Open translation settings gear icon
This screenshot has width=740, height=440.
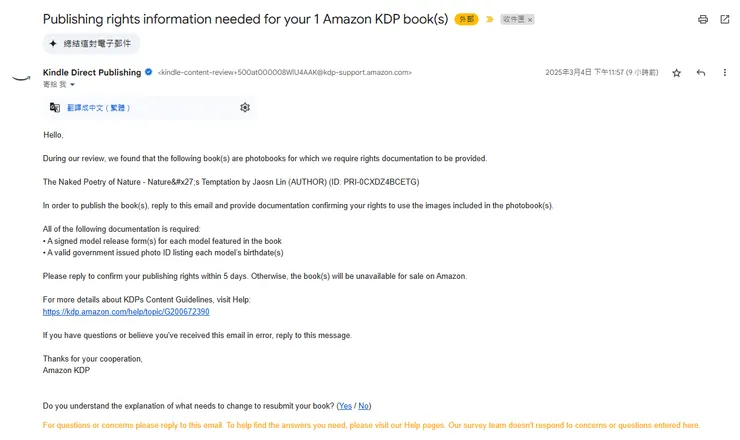(245, 108)
